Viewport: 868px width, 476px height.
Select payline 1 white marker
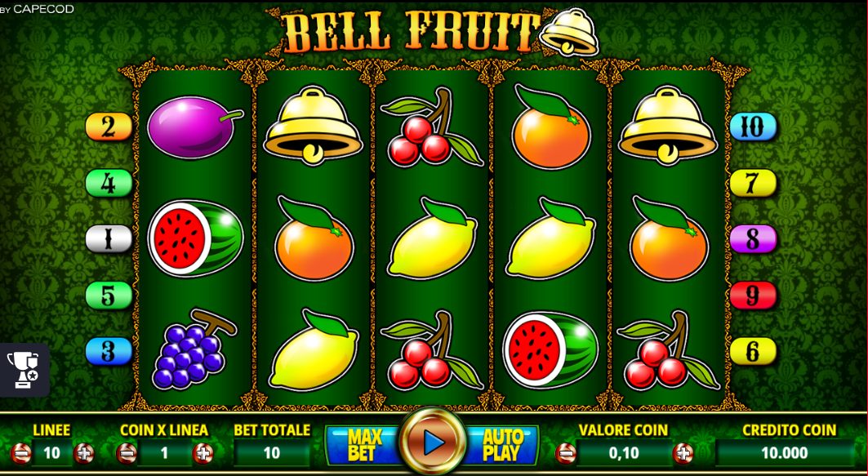coord(109,239)
